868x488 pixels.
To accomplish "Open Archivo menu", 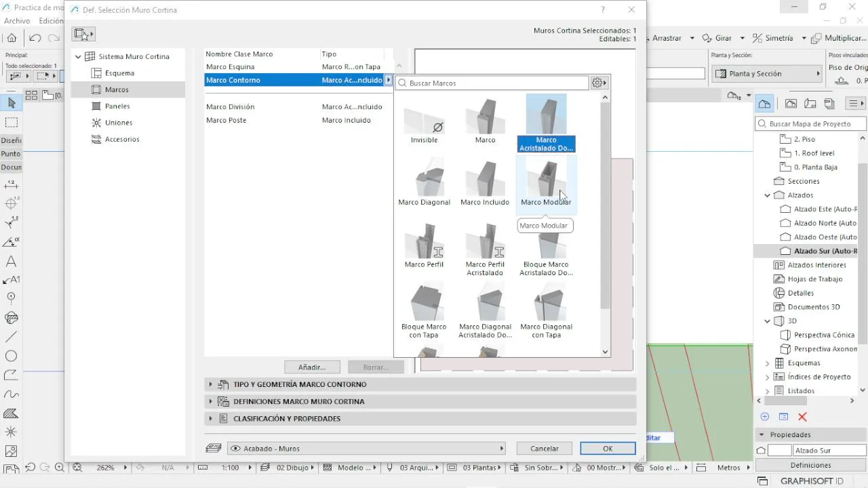I will pos(17,21).
